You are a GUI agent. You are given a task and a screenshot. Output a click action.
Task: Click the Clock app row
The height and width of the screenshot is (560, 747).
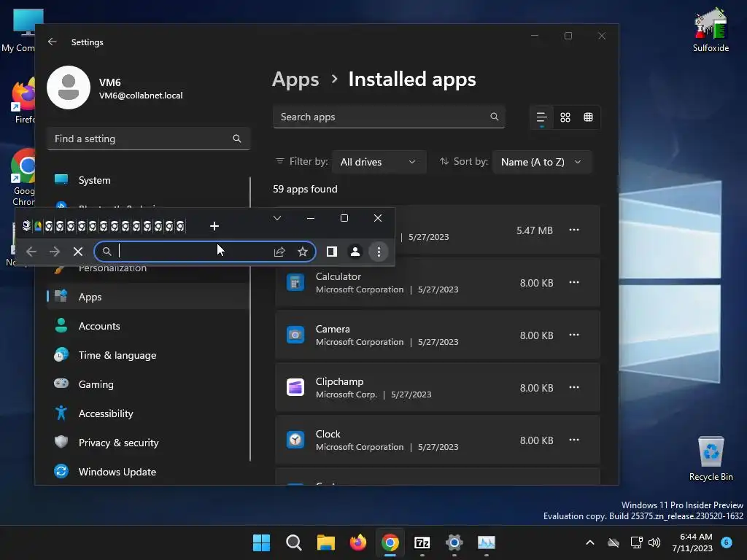pos(438,440)
